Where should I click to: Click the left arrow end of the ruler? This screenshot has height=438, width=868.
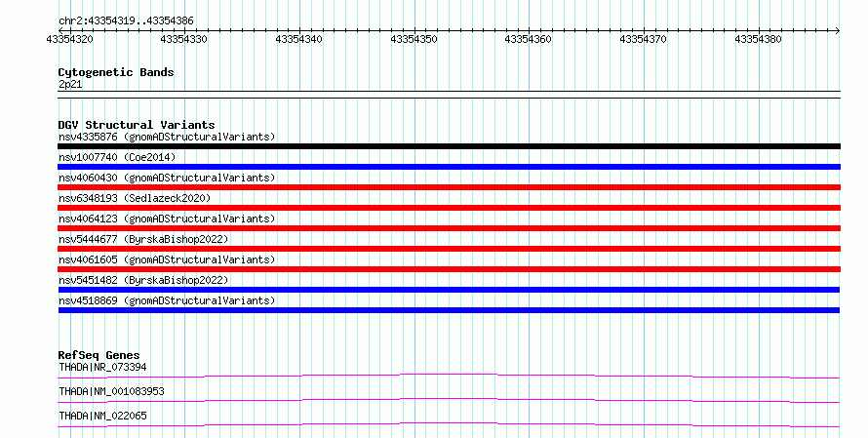pyautogui.click(x=60, y=30)
